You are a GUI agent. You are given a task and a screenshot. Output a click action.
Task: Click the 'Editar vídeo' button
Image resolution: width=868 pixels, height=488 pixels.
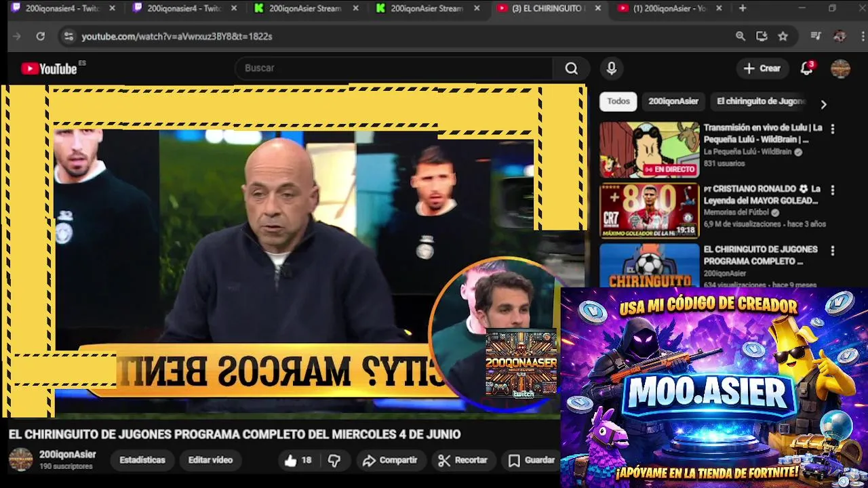click(x=210, y=460)
